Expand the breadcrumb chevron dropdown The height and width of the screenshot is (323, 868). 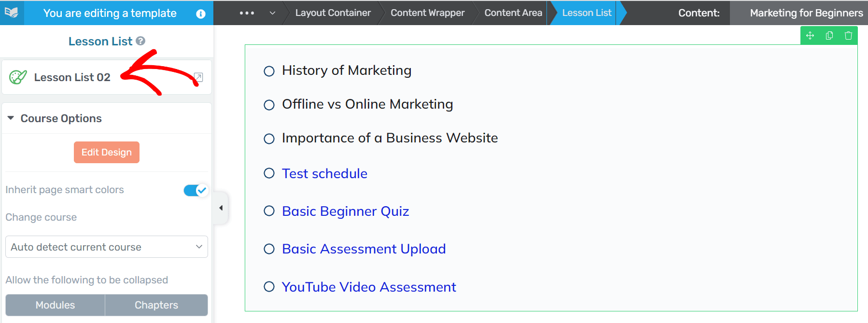272,13
